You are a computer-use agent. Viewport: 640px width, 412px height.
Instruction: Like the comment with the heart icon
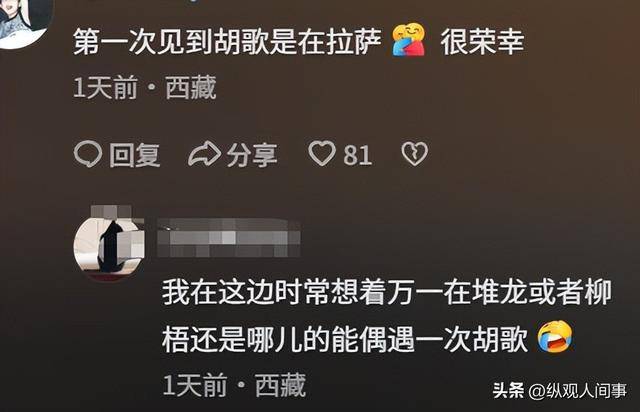pos(322,153)
